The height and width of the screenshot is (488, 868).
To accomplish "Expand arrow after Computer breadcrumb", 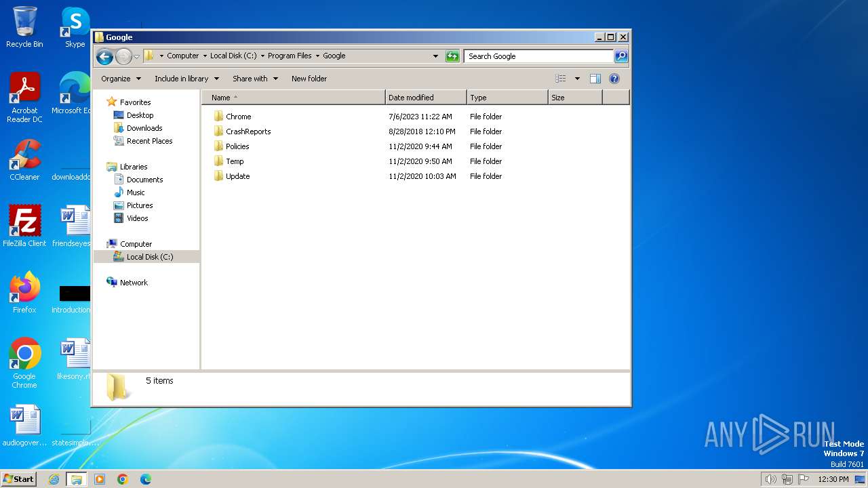I will [205, 56].
